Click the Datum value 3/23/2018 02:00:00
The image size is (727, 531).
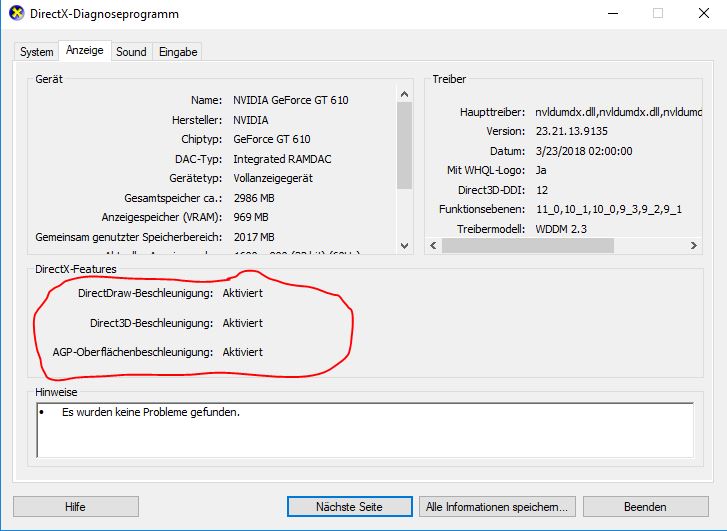tap(584, 151)
